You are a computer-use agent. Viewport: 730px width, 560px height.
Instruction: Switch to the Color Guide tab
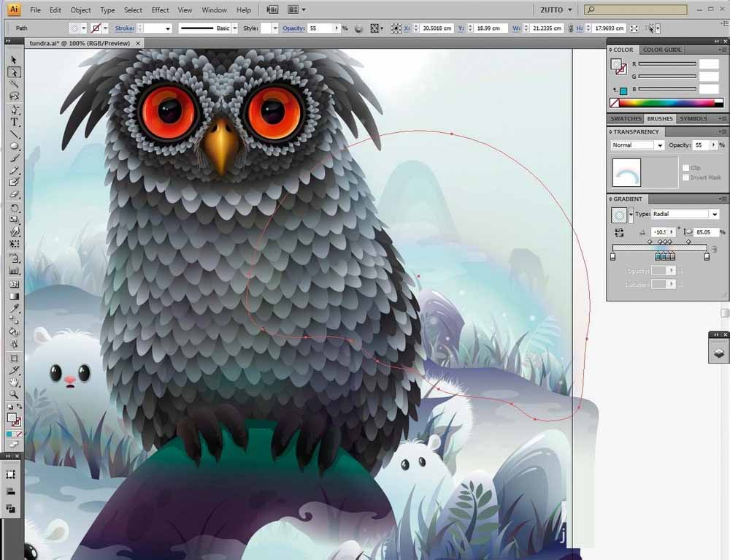click(661, 50)
